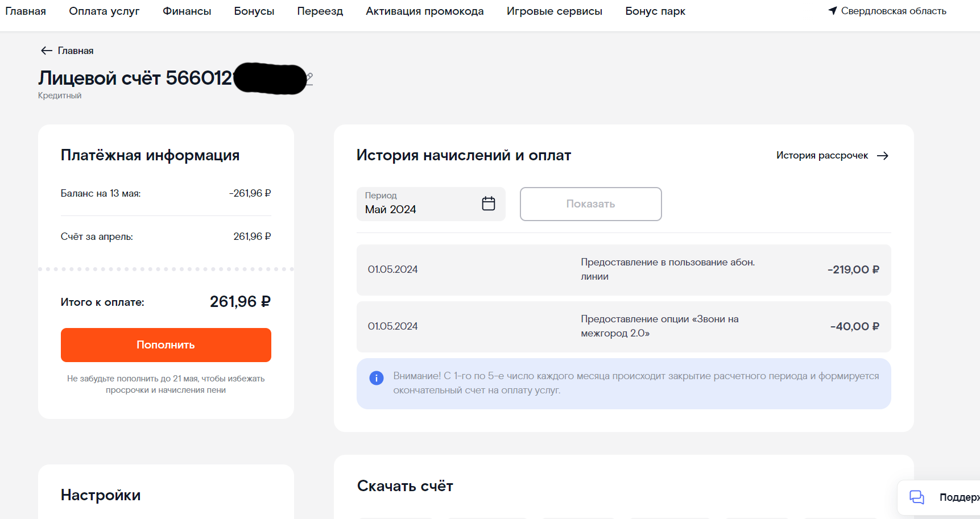Click the Баланс на 13 мая amount

tap(250, 193)
